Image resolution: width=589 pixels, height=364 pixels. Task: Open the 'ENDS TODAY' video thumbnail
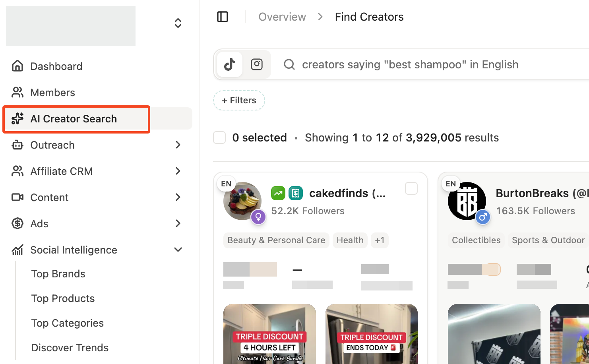(x=372, y=334)
